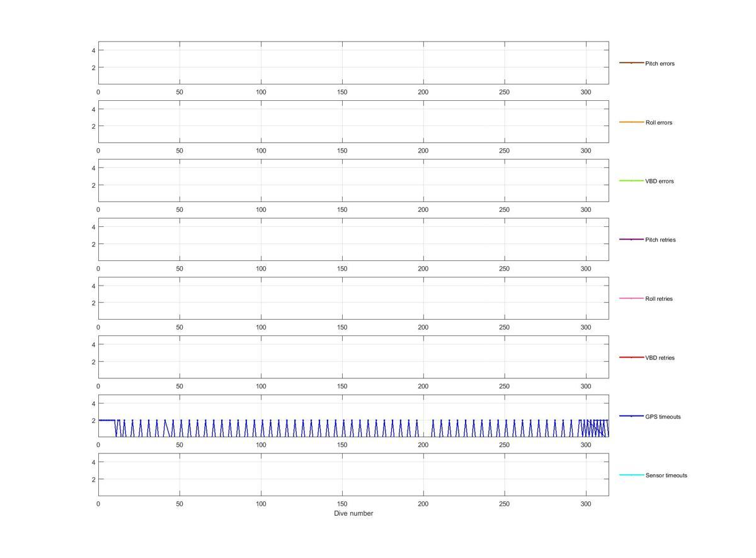Click the 50 tick label below the Roll retries plot

[x=180, y=327]
